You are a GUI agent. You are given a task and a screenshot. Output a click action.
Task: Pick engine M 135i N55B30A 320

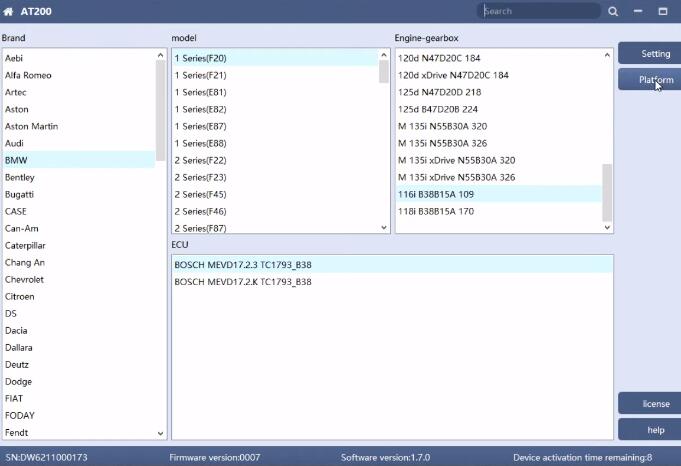[499, 126]
